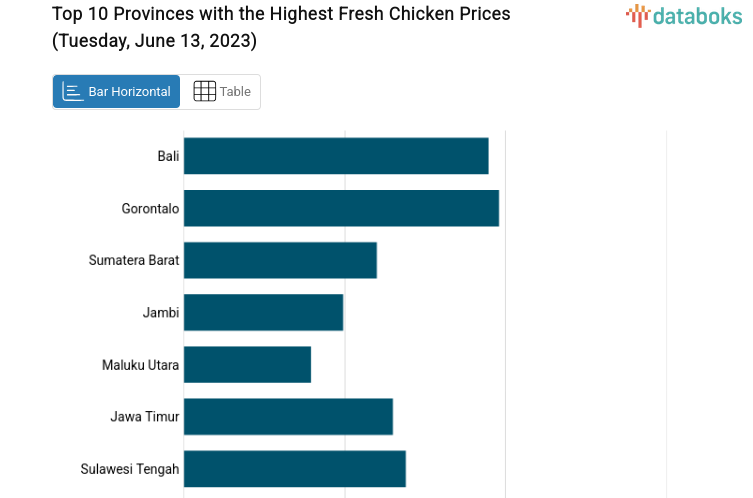Screen dimensions: 753x498
Task: Select the Gorontalo bar
Action: 341,208
